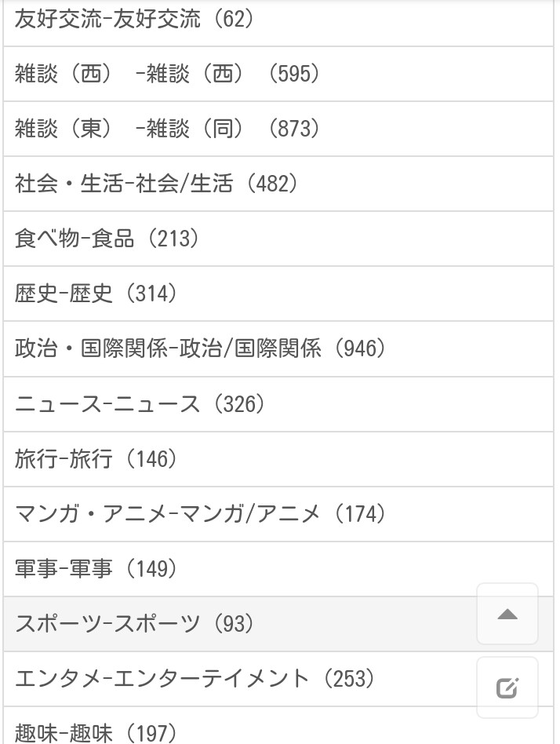Open 政治・国際関係 category

coord(200,348)
